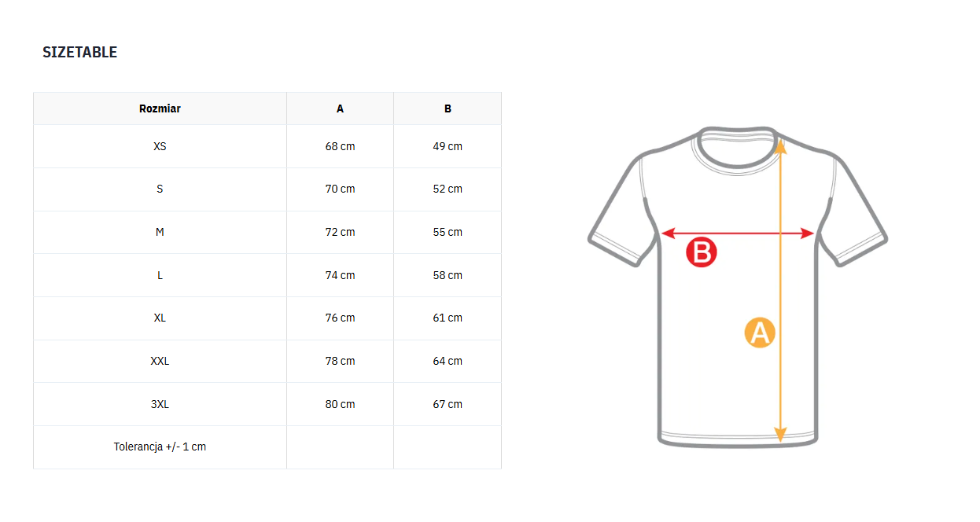Select the B column header
The height and width of the screenshot is (522, 980).
[448, 108]
